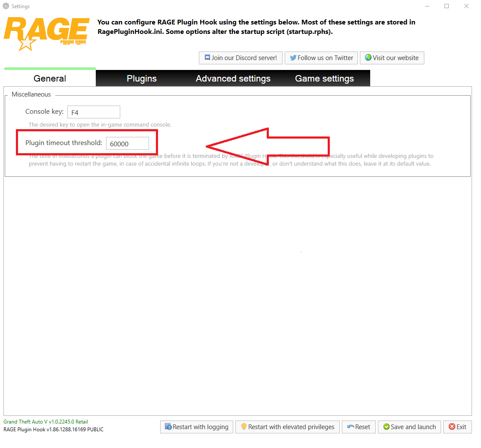
Task: Click the RAGE Plugin Hook logo
Action: point(47,34)
